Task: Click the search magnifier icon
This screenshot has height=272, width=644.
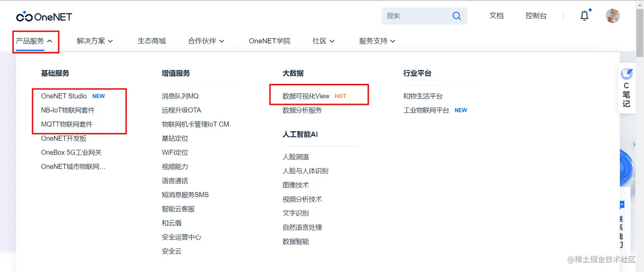Action: coord(457,16)
